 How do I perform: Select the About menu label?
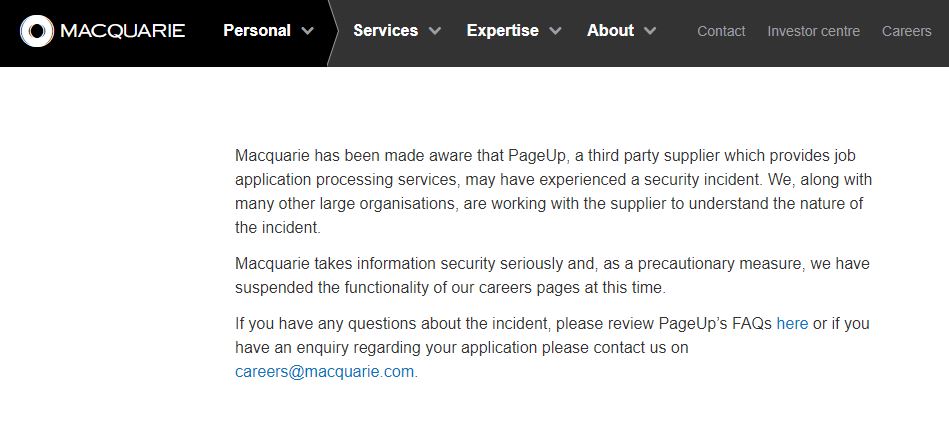610,31
